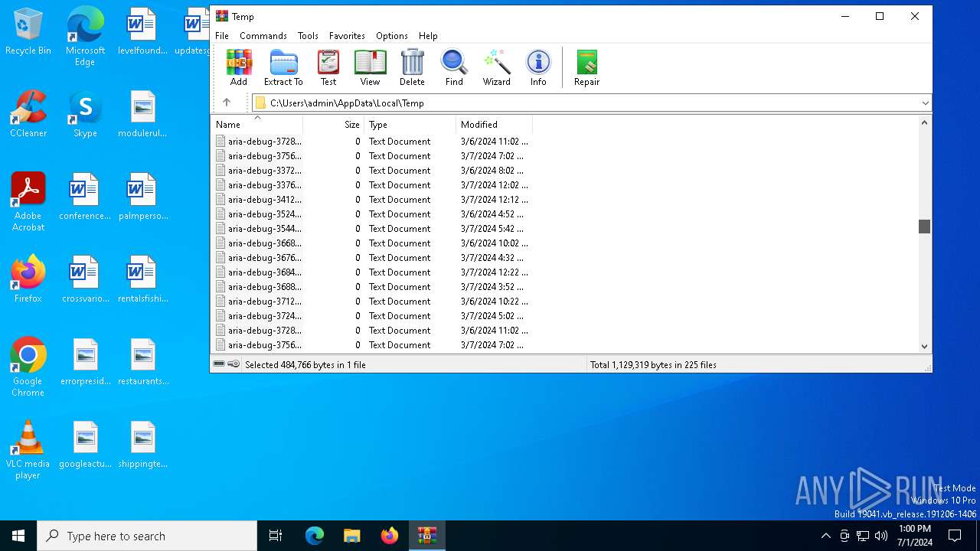Image resolution: width=980 pixels, height=551 pixels.
Task: Select the Adobe Acrobat desktop shortcut
Action: (28, 202)
